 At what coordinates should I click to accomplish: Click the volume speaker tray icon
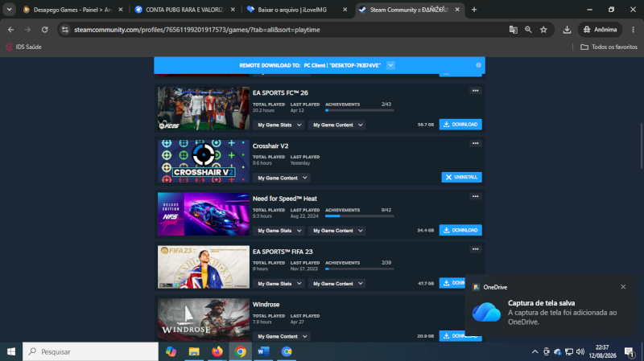pyautogui.click(x=580, y=351)
